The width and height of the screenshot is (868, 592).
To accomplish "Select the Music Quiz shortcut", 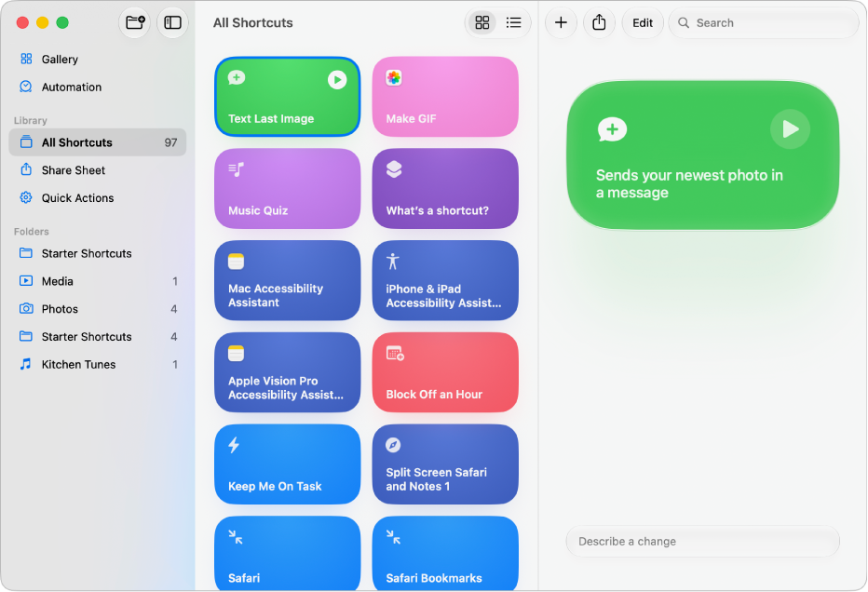I will (x=287, y=189).
